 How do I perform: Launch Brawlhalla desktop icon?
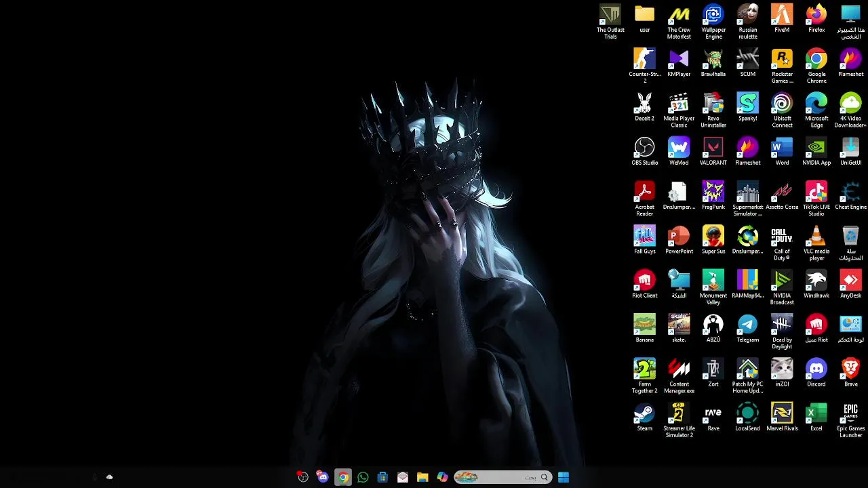713,62
